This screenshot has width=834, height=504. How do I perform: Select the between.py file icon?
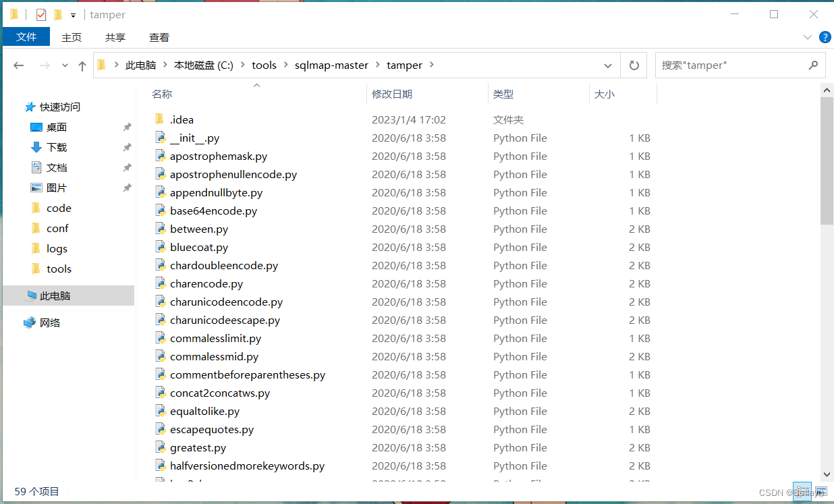[160, 229]
